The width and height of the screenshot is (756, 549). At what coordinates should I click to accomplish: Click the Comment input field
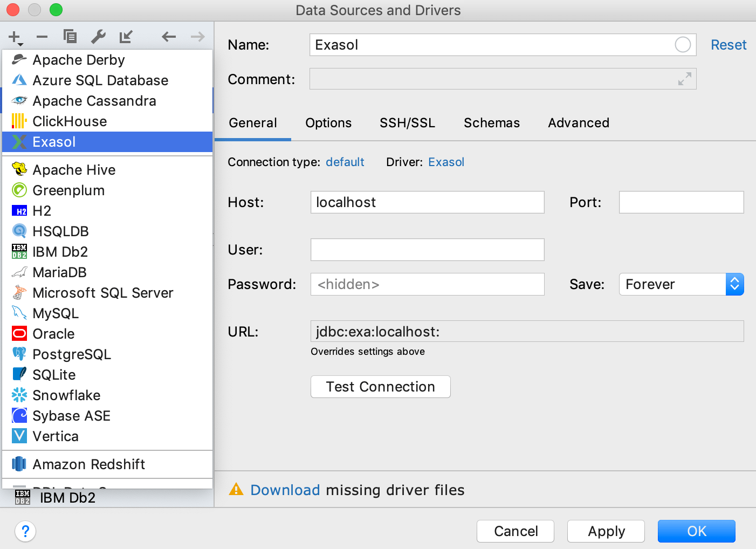click(503, 79)
